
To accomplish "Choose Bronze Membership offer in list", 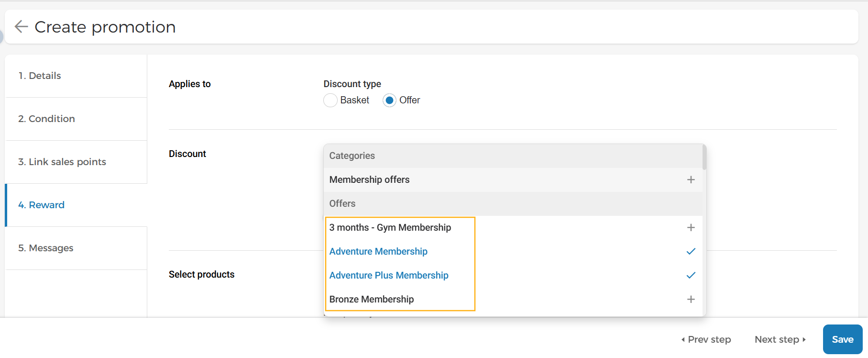I will click(513, 299).
